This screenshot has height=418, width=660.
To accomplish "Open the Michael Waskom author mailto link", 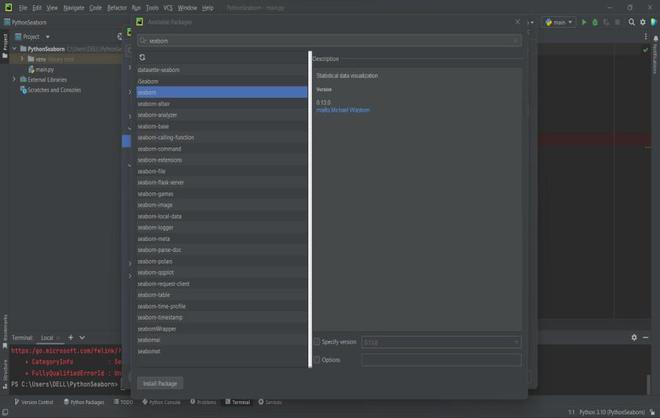I will [x=343, y=110].
